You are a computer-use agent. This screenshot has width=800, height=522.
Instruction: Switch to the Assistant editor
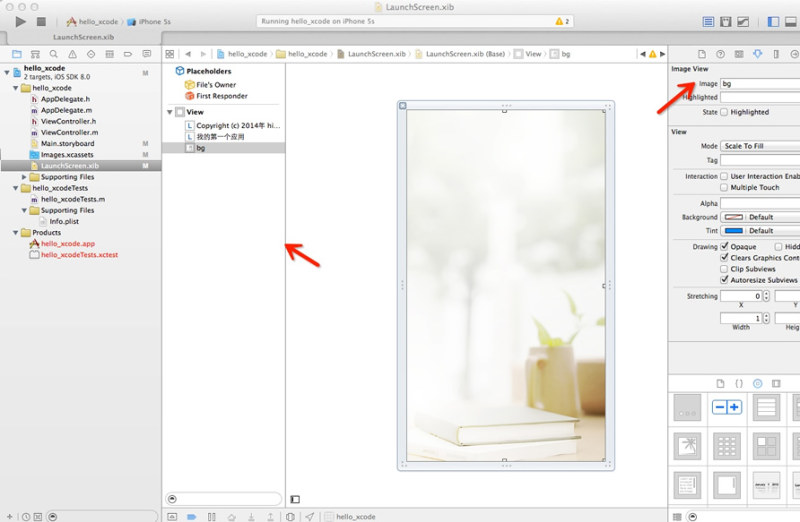pos(726,21)
